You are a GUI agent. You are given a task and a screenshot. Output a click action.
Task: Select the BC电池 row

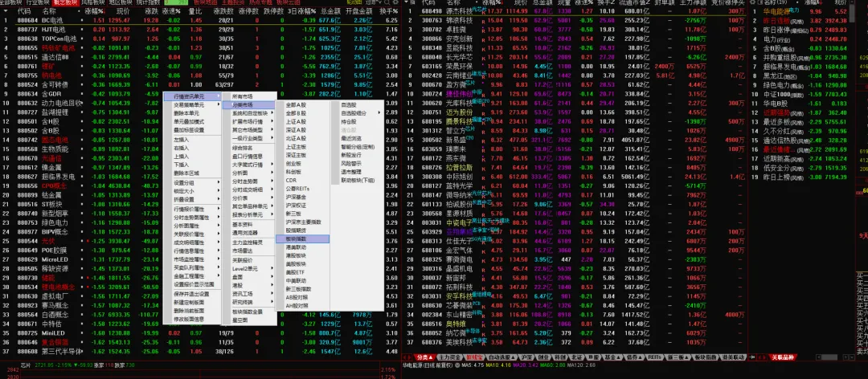[x=199, y=20]
